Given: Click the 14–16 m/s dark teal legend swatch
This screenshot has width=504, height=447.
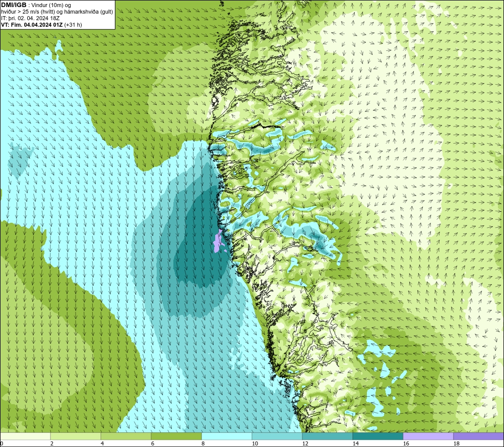Looking at the screenshot, I should 377,436.
